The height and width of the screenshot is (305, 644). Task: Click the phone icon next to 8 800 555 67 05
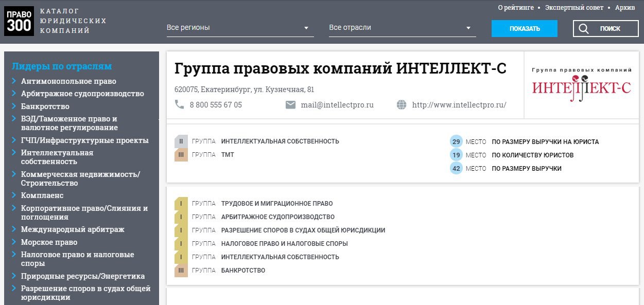(179, 104)
